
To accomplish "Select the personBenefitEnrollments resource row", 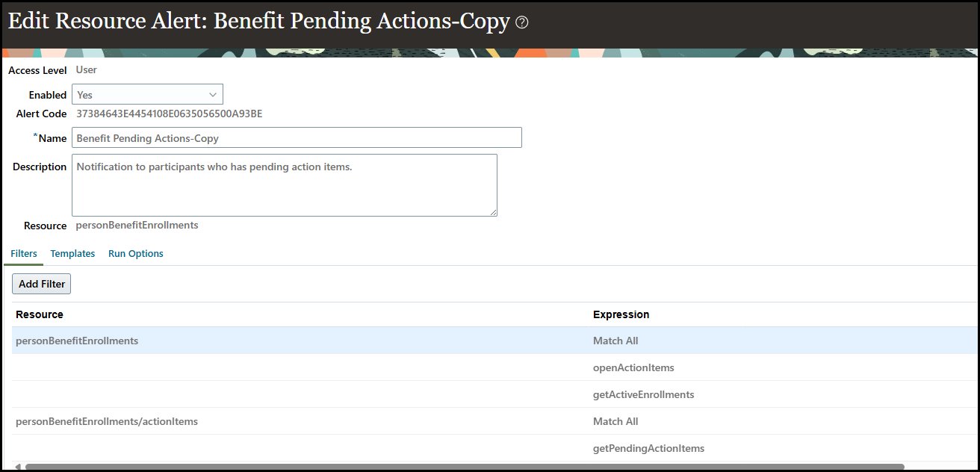I will (76, 341).
